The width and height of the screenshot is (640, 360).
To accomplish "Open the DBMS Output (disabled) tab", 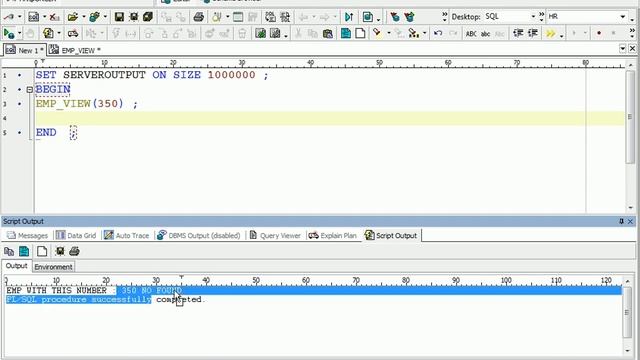I will pyautogui.click(x=199, y=236).
